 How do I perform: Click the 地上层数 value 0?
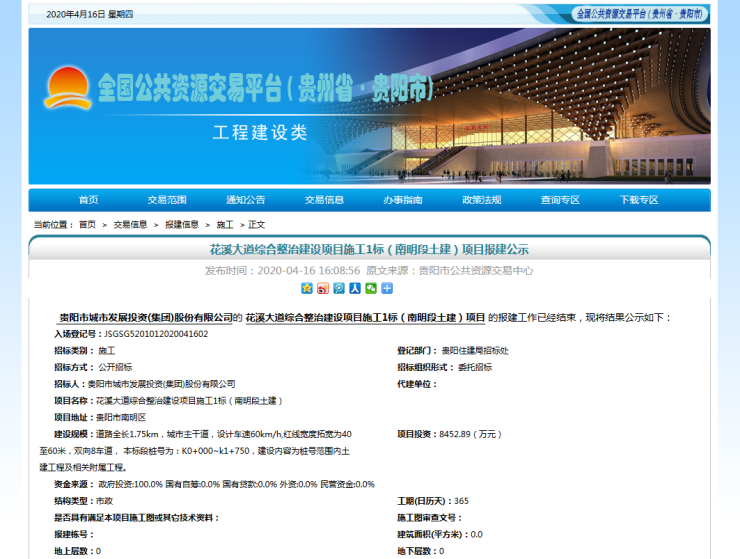pyautogui.click(x=99, y=551)
